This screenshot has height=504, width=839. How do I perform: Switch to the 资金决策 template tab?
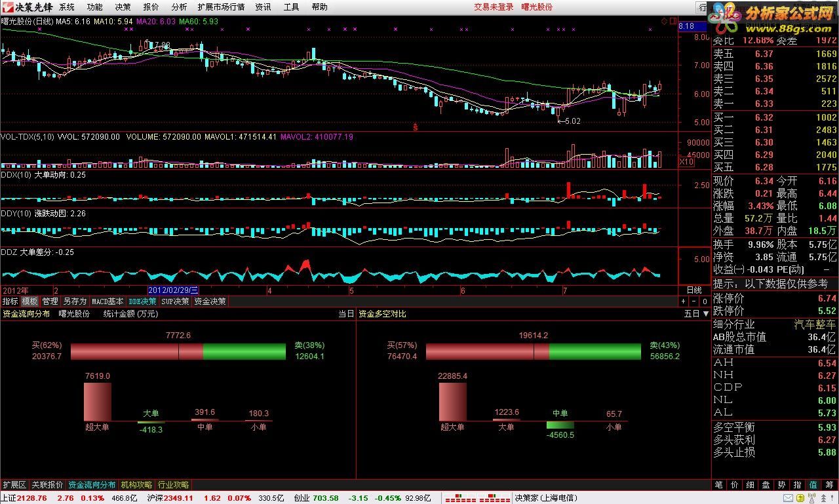[210, 301]
